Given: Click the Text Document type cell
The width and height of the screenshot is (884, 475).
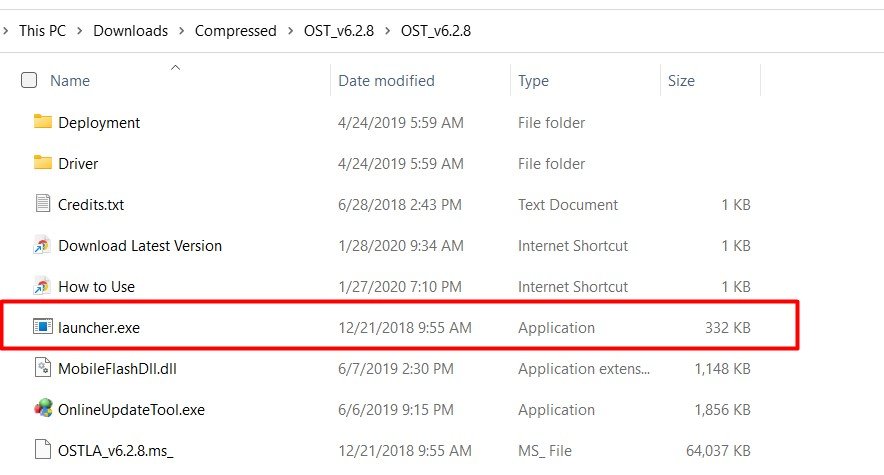Looking at the screenshot, I should [x=568, y=205].
